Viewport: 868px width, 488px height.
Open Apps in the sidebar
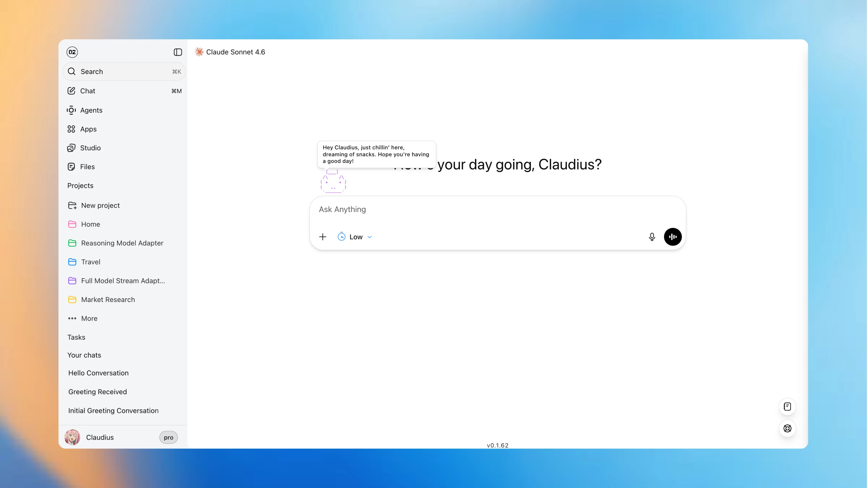tap(88, 129)
